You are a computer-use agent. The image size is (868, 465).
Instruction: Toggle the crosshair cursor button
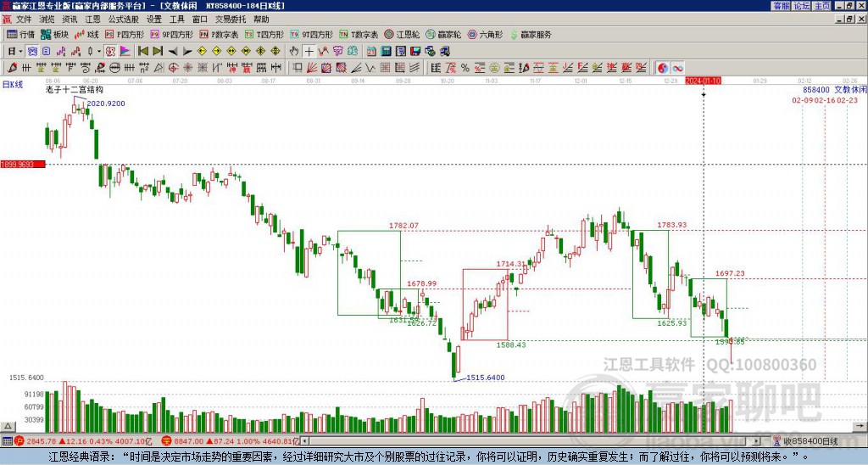click(309, 51)
